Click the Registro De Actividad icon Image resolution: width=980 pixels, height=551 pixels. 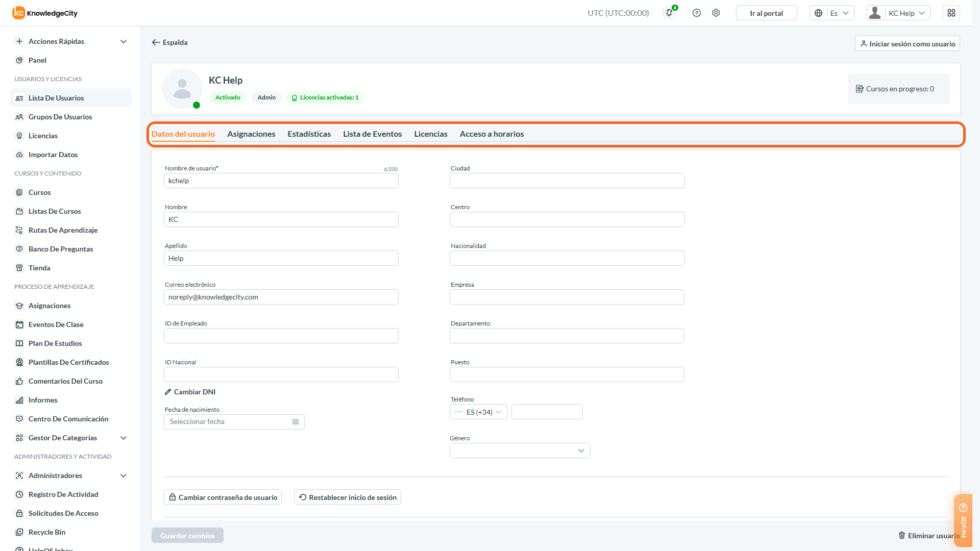click(x=19, y=494)
